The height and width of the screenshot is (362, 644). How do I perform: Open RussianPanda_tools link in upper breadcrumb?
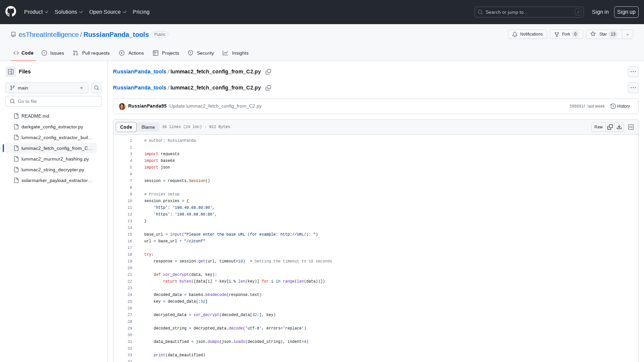[140, 72]
